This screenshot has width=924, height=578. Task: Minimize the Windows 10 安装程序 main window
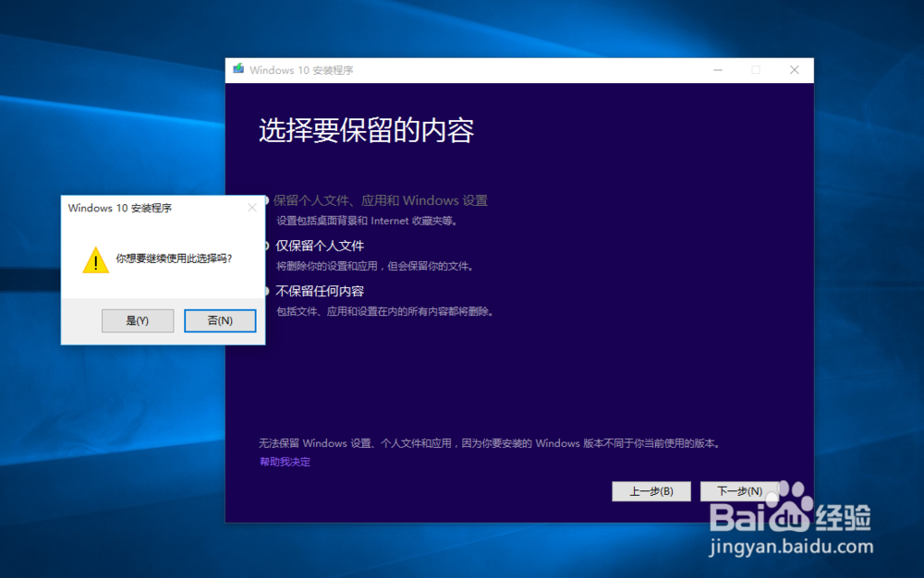(718, 70)
